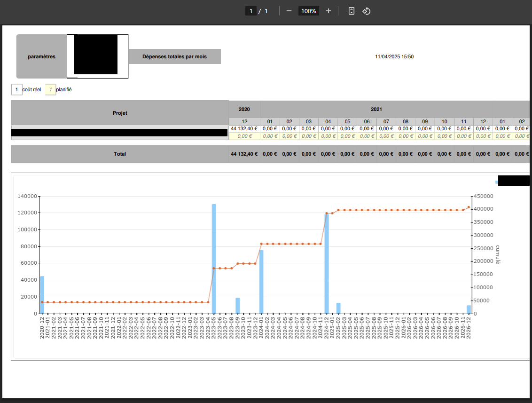
Task: Click the page number field showing 1
Action: point(251,11)
